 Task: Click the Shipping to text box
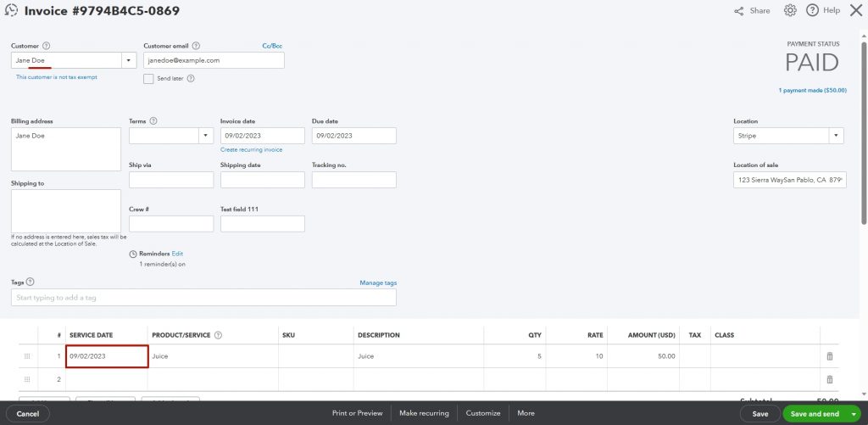(66, 211)
